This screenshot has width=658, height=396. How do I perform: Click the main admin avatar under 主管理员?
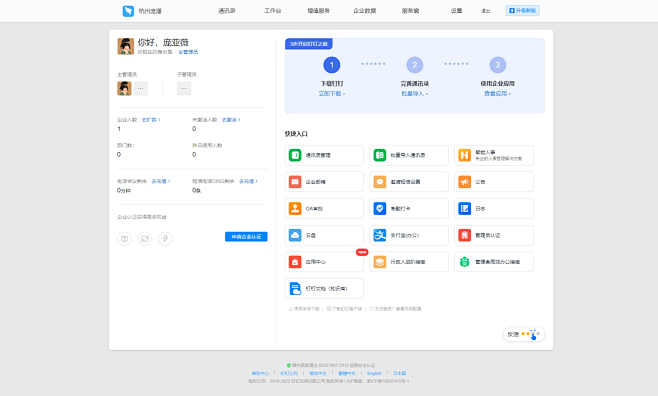[124, 89]
